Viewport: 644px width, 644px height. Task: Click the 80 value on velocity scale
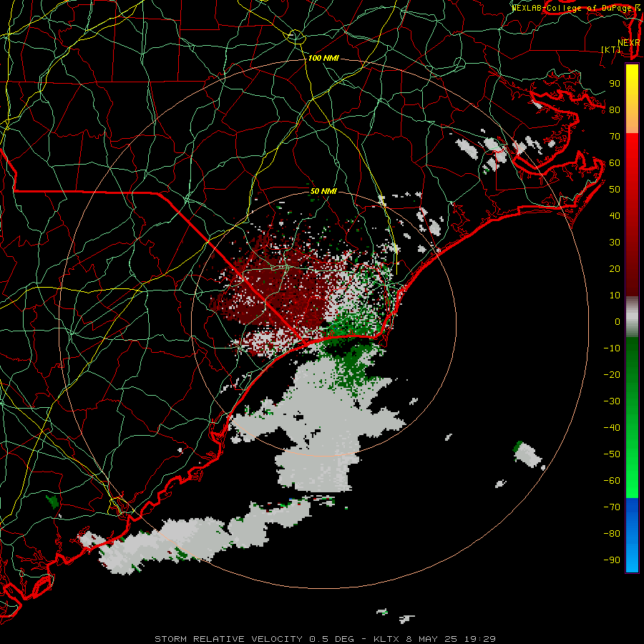615,110
